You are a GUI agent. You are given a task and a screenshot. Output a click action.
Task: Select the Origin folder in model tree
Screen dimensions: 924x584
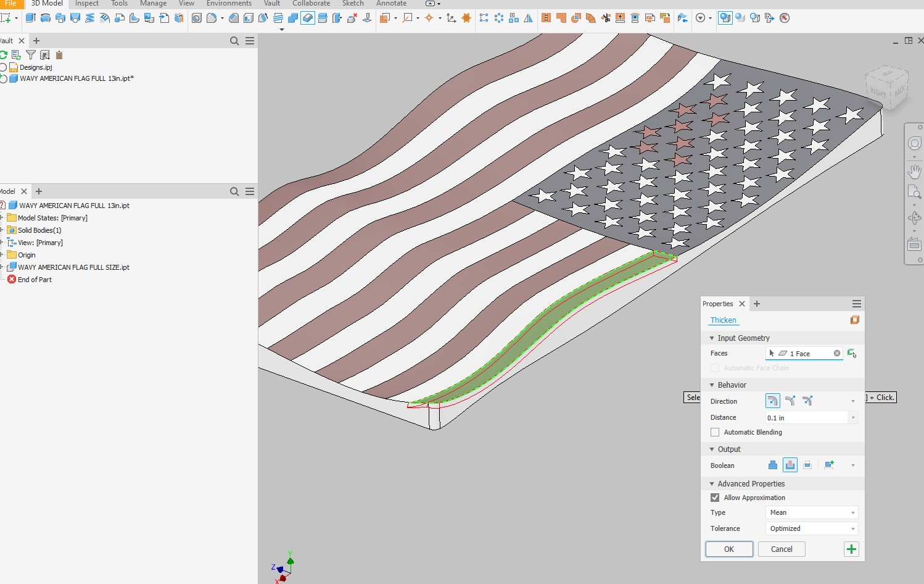point(27,255)
